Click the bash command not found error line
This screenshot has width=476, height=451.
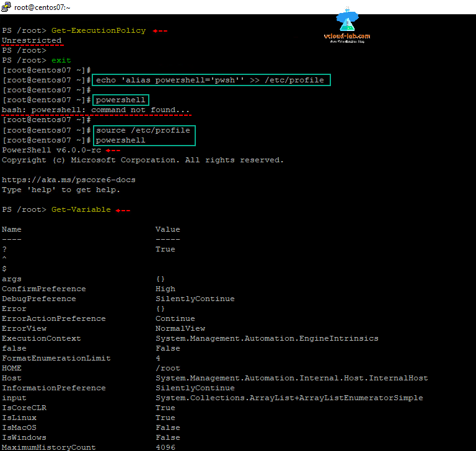pos(95,110)
